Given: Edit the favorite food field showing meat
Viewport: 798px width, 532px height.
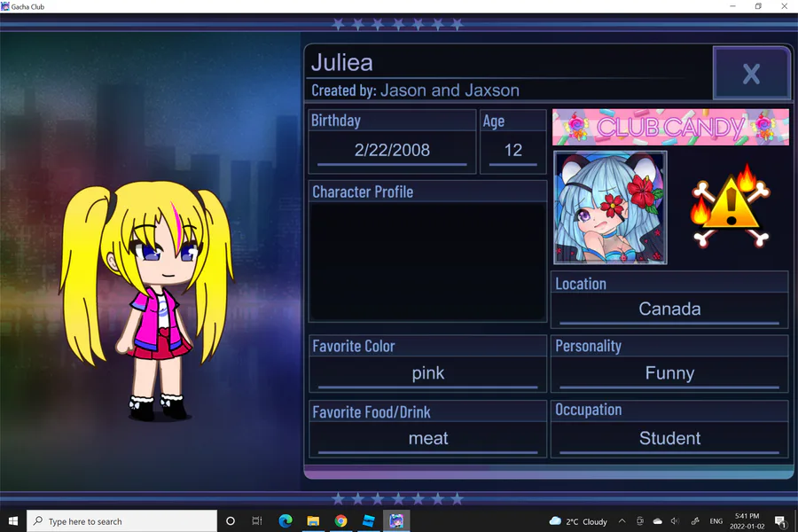Looking at the screenshot, I should (x=428, y=438).
